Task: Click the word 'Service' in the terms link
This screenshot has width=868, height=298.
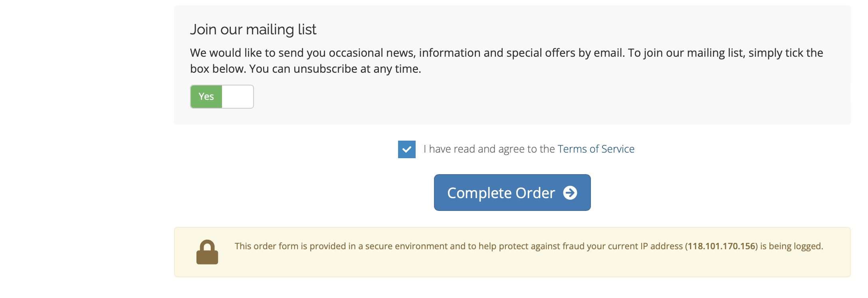Action: (618, 149)
